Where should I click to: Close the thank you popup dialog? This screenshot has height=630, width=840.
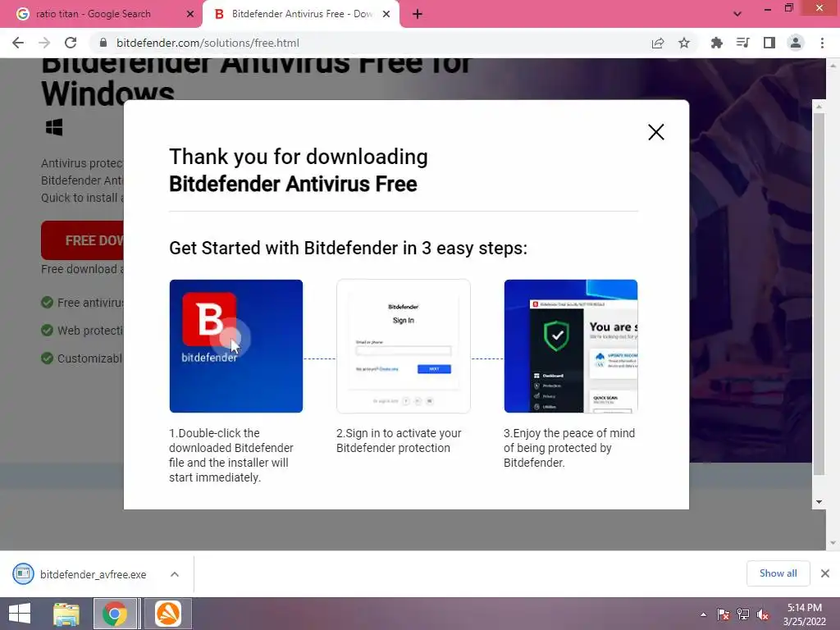(655, 132)
